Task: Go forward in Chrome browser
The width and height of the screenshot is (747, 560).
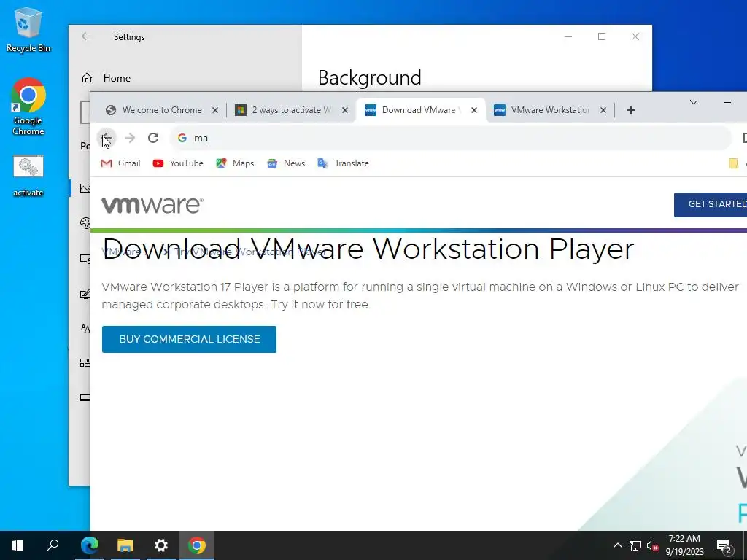Action: tap(130, 138)
